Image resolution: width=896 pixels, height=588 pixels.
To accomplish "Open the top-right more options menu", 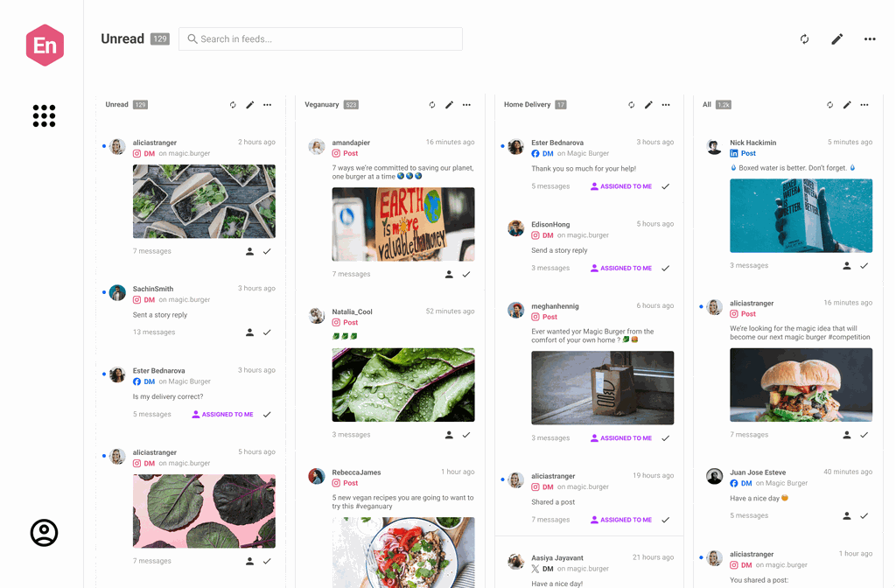I will click(870, 39).
